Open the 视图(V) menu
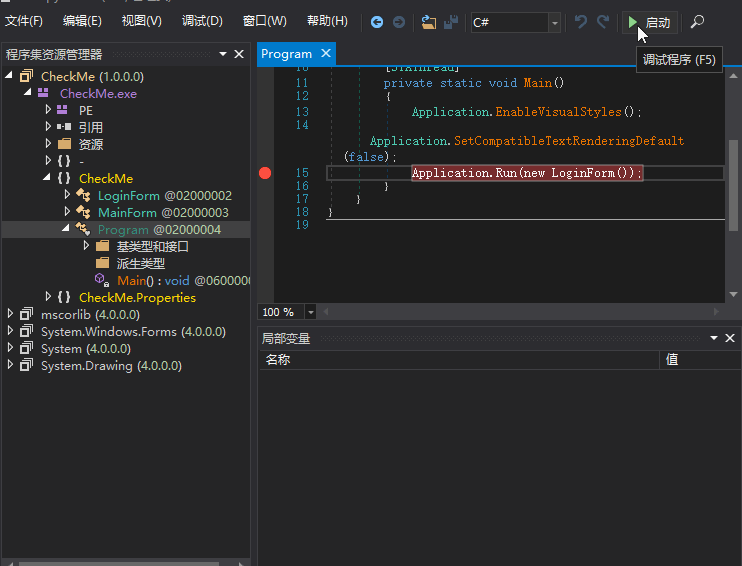Viewport: 742px width, 566px height. click(x=141, y=21)
